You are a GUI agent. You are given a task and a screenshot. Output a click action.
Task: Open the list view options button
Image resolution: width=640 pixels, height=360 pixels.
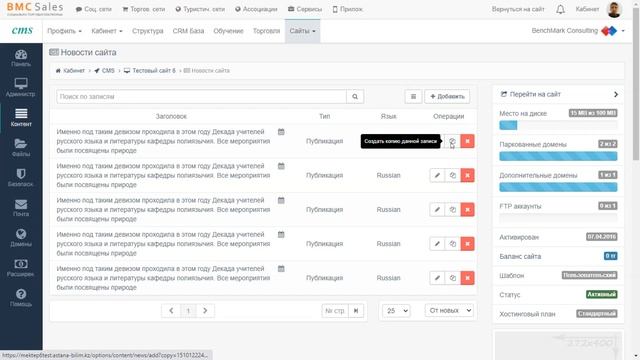pos(413,97)
